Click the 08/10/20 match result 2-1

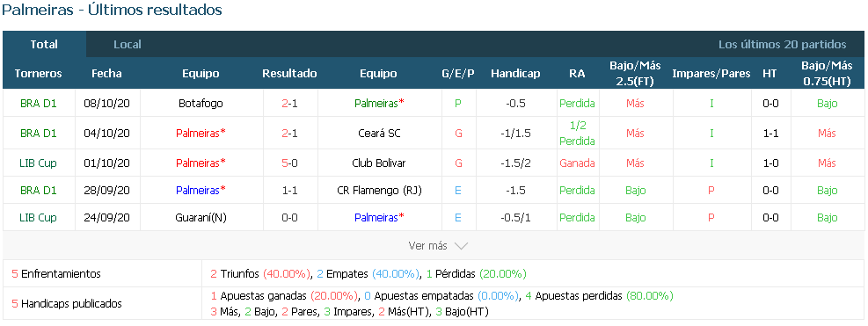[x=289, y=104]
